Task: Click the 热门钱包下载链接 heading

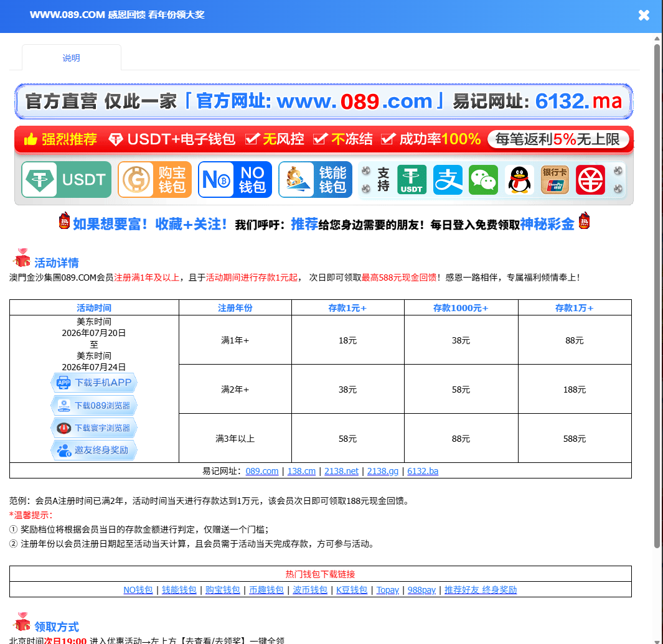Action: [320, 574]
